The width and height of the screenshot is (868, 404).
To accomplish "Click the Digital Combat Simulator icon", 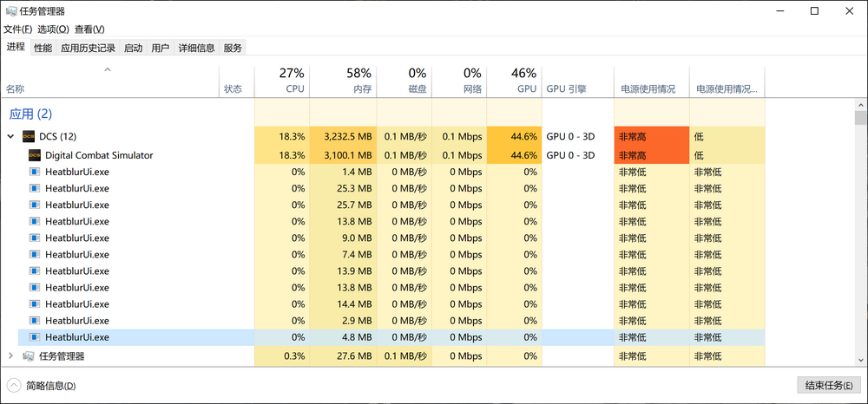I will tap(35, 155).
